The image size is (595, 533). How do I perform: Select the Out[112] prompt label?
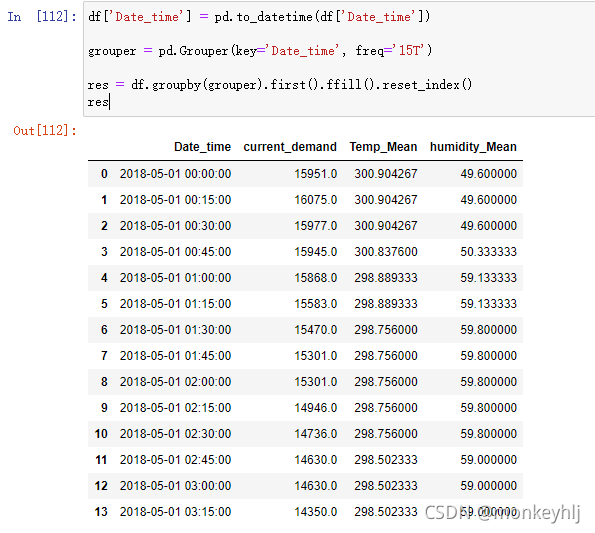pos(45,131)
